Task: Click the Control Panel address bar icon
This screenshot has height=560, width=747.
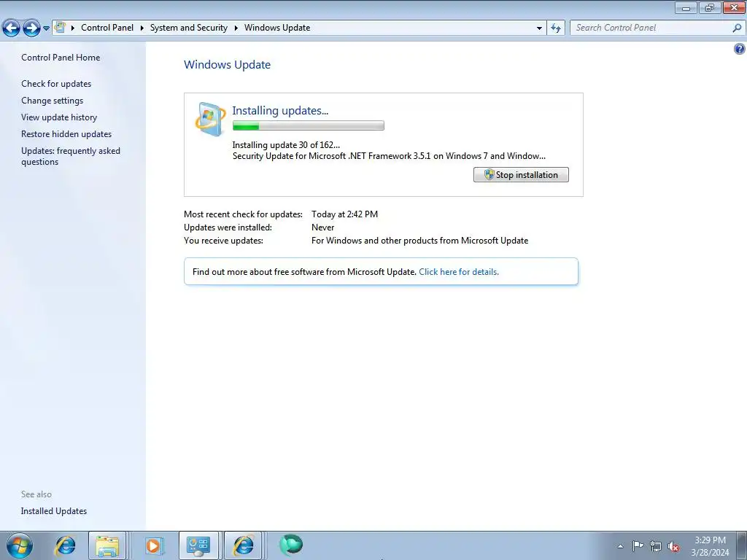Action: (x=60, y=28)
